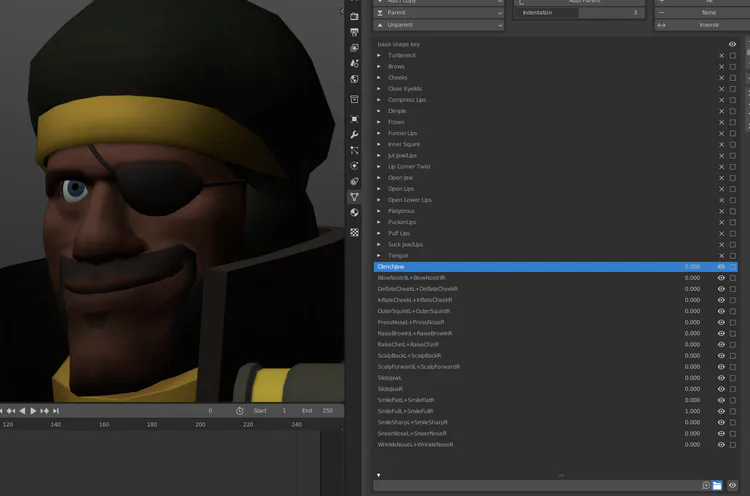Toggle eye for SlideJawL shape key
The height and width of the screenshot is (496, 750).
(x=721, y=378)
